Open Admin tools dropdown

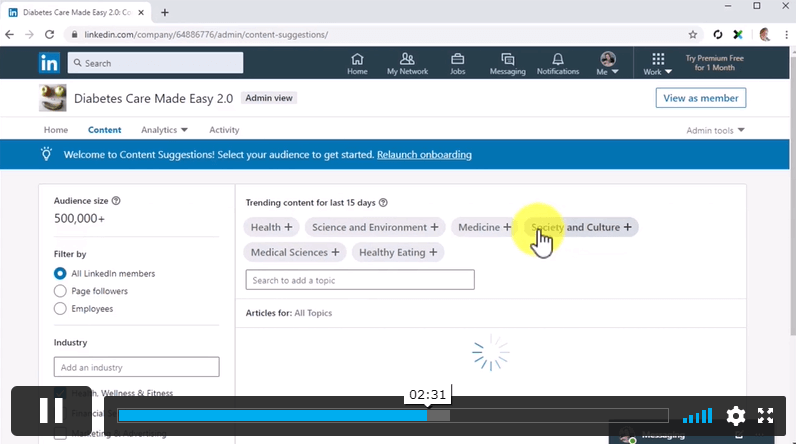(x=715, y=130)
